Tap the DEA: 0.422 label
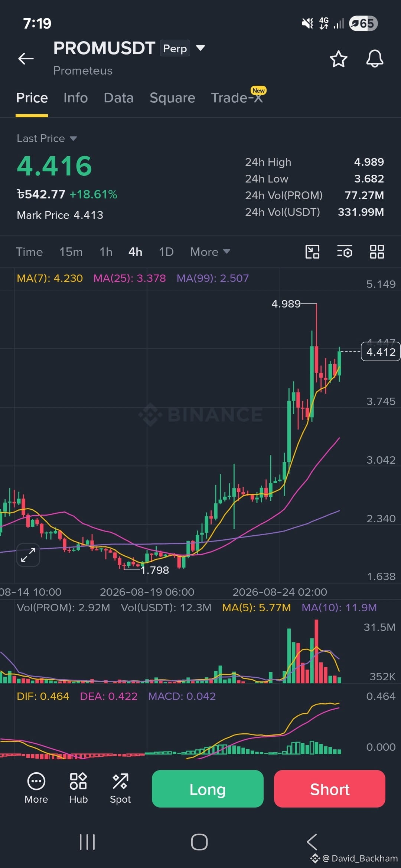401x868 pixels. pyautogui.click(x=109, y=696)
